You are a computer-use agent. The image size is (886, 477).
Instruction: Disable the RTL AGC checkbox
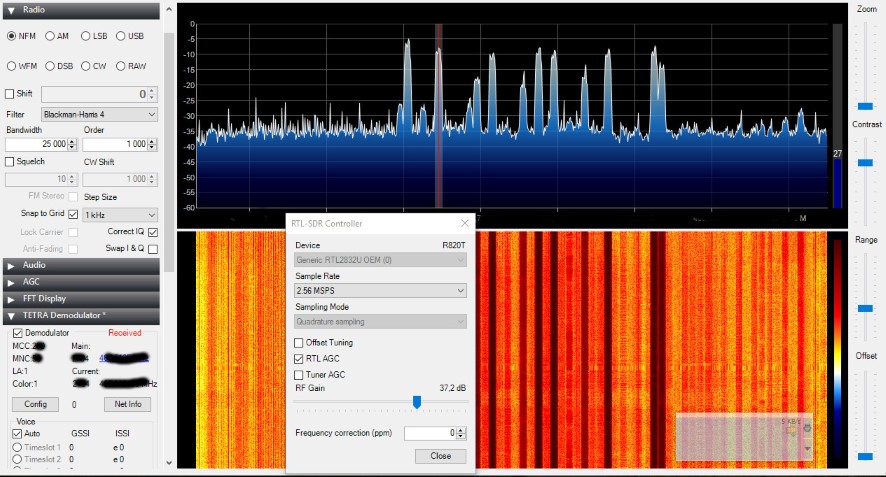299,358
